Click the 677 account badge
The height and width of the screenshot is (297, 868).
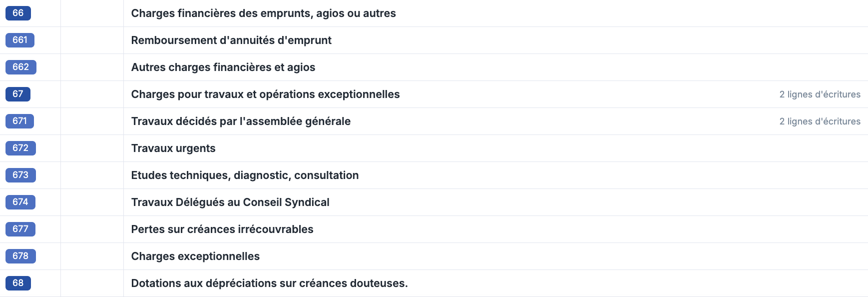tap(20, 229)
